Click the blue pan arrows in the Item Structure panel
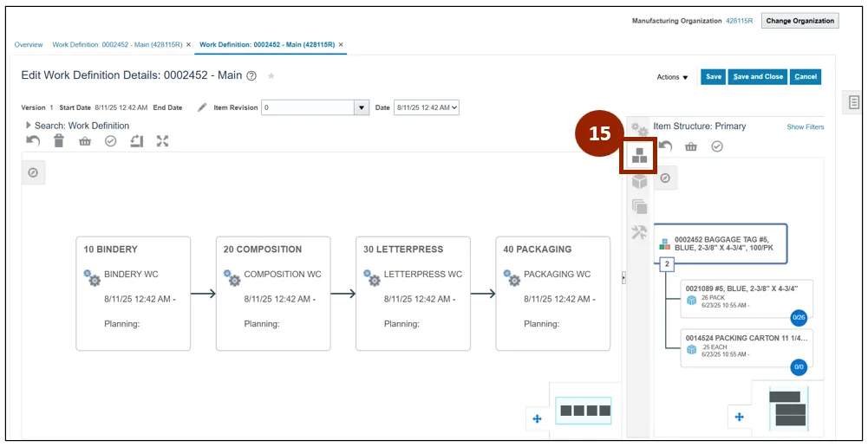The width and height of the screenshot is (868, 447). click(x=739, y=418)
